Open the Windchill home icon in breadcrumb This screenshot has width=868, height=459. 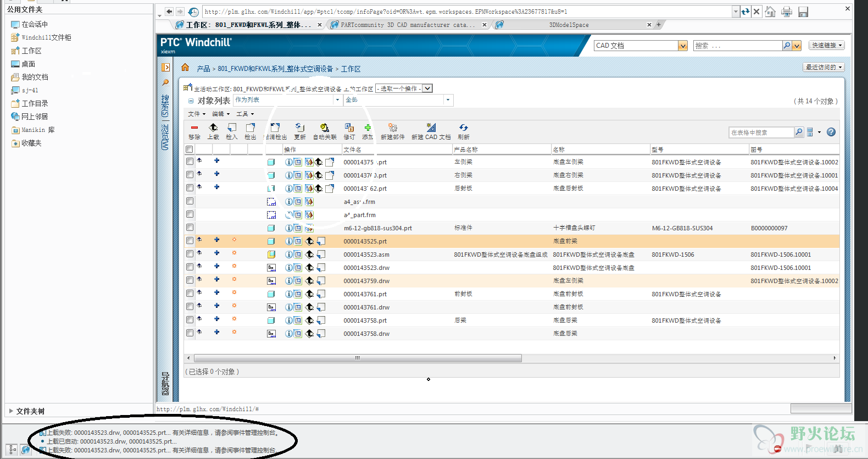185,68
